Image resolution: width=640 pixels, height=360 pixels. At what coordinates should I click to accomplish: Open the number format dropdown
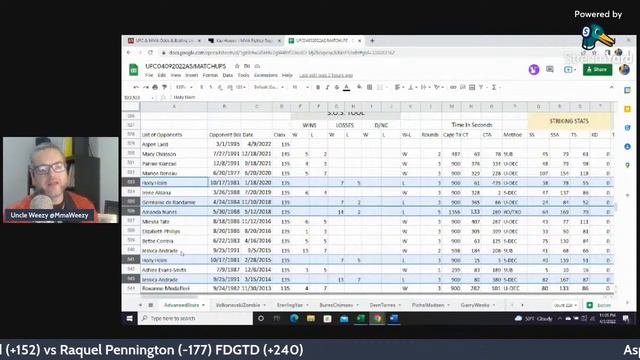click(241, 87)
